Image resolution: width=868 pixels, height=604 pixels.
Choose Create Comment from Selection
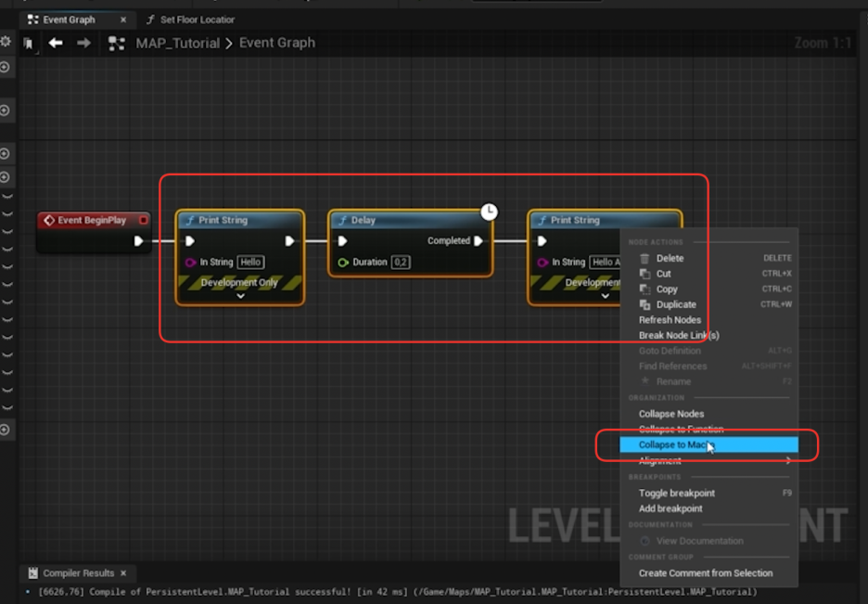coord(708,573)
